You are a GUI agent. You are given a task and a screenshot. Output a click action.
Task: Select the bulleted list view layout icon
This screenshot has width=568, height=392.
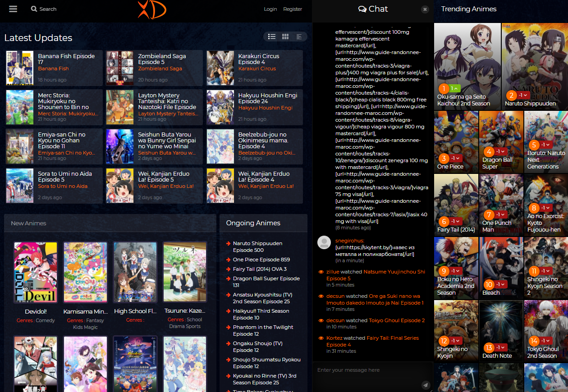pyautogui.click(x=271, y=36)
